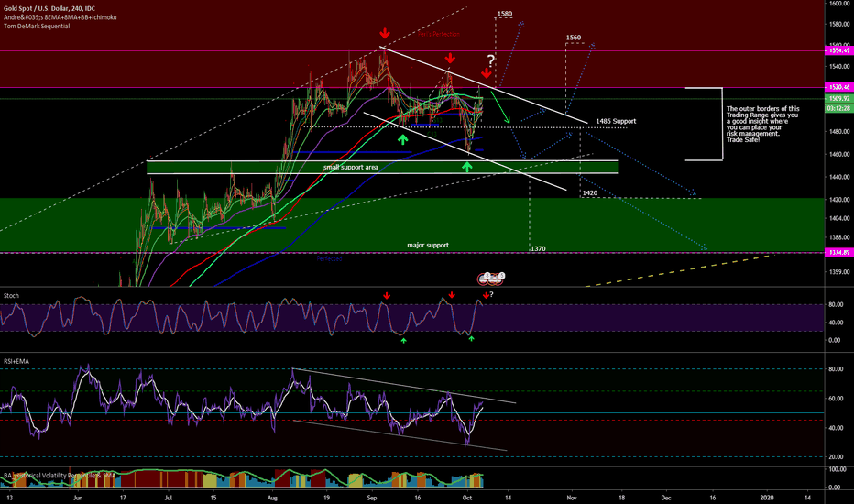Click the 1420 target annotation
This screenshot has height=504, width=854.
590,192
